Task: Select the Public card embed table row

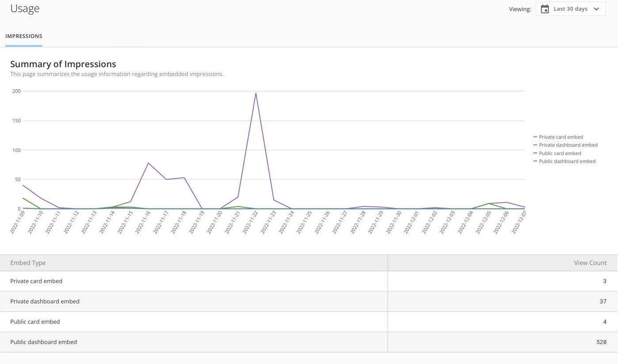Action: (x=309, y=322)
